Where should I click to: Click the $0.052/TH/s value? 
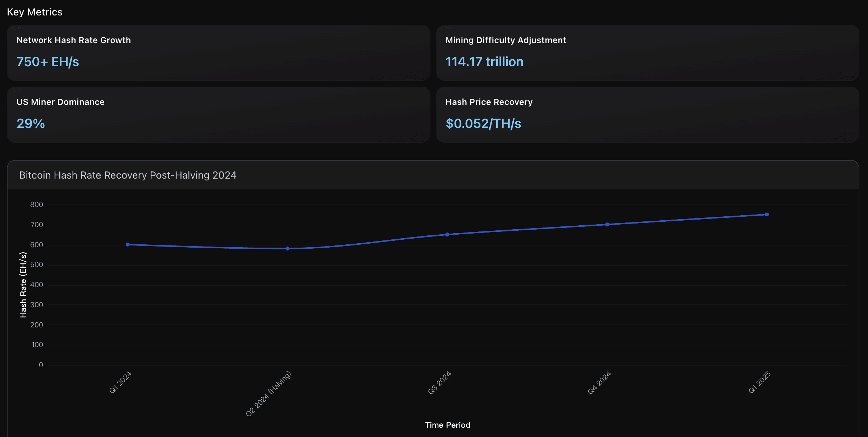483,124
